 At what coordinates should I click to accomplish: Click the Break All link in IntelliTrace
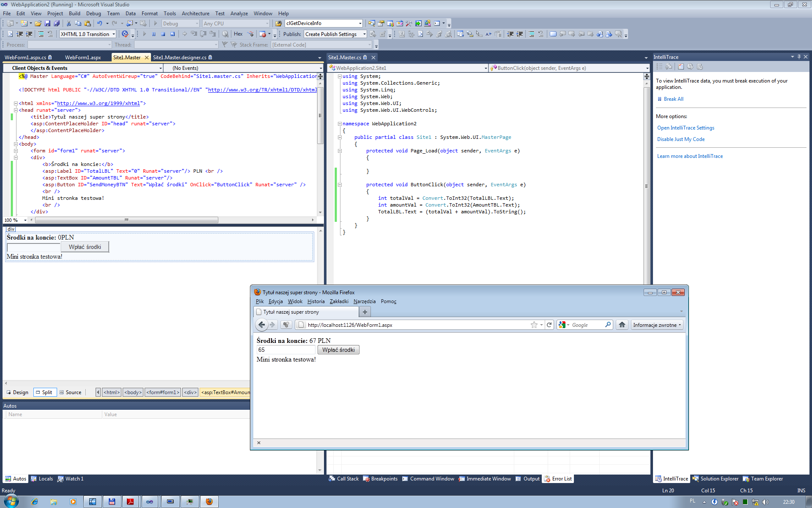click(x=673, y=99)
